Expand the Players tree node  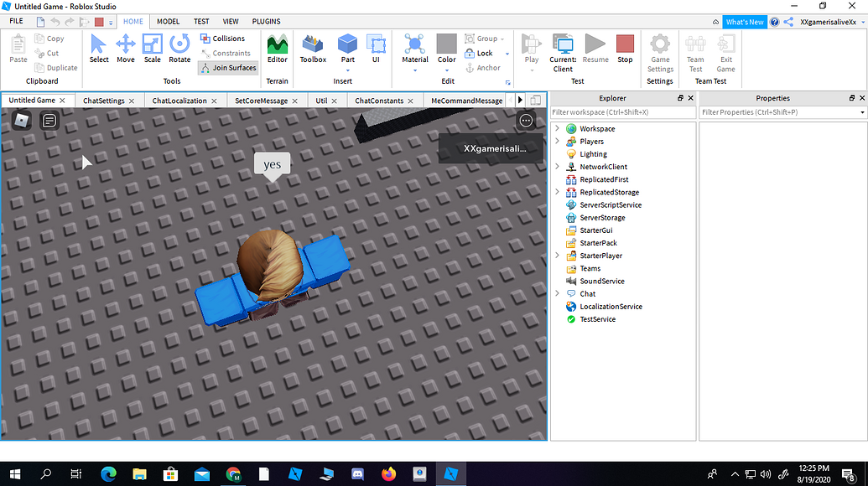(558, 141)
